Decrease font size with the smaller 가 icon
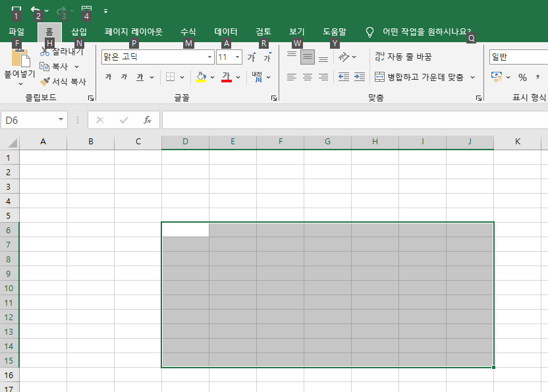Image resolution: width=548 pixels, height=392 pixels. (267, 57)
